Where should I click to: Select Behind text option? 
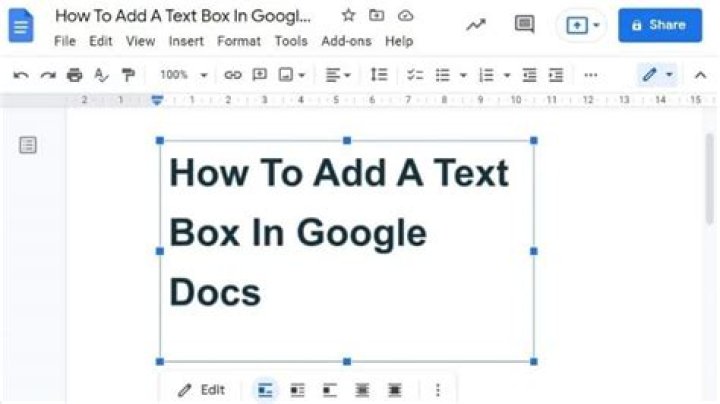tap(362, 390)
